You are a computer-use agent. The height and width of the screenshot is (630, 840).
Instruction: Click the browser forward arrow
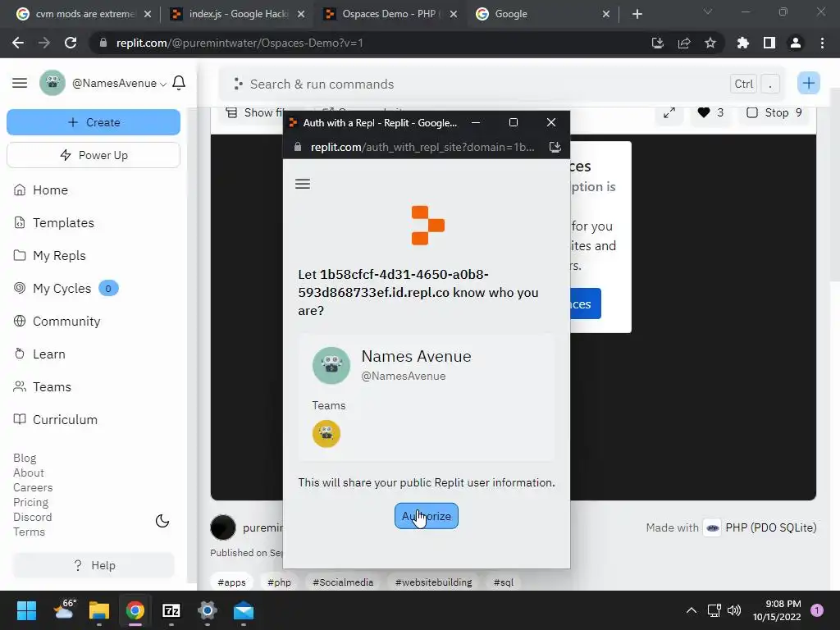[x=44, y=43]
